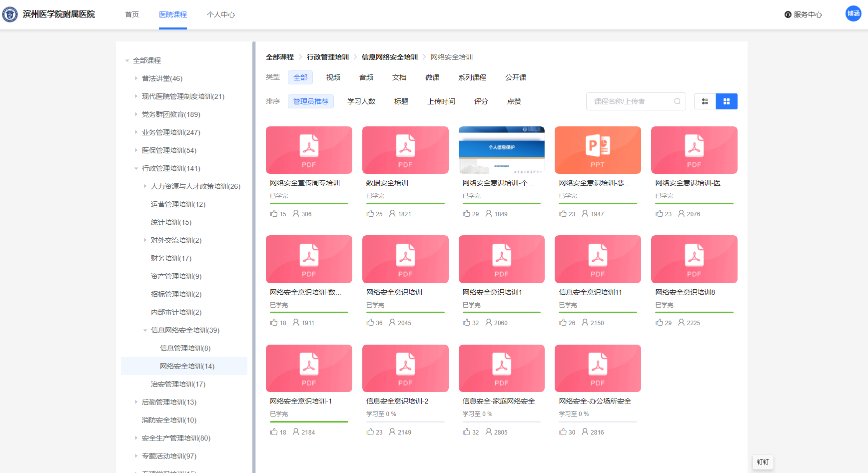Filter type by 微课
Image resolution: width=868 pixels, height=473 pixels.
point(432,77)
